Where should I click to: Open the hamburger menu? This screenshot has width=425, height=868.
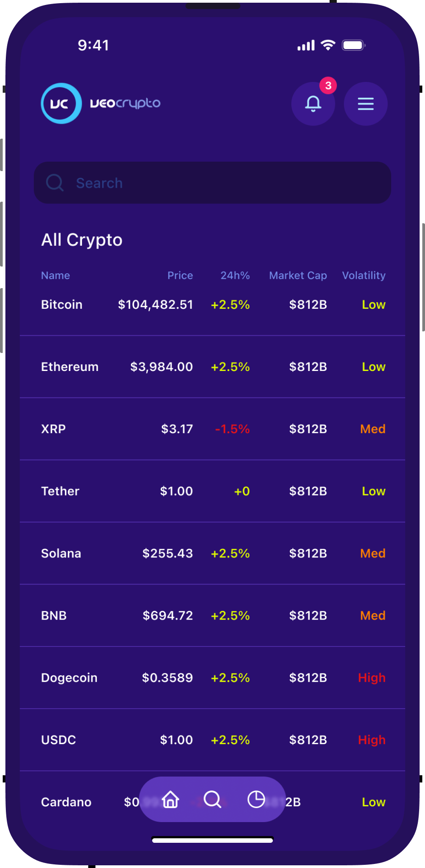pyautogui.click(x=366, y=104)
